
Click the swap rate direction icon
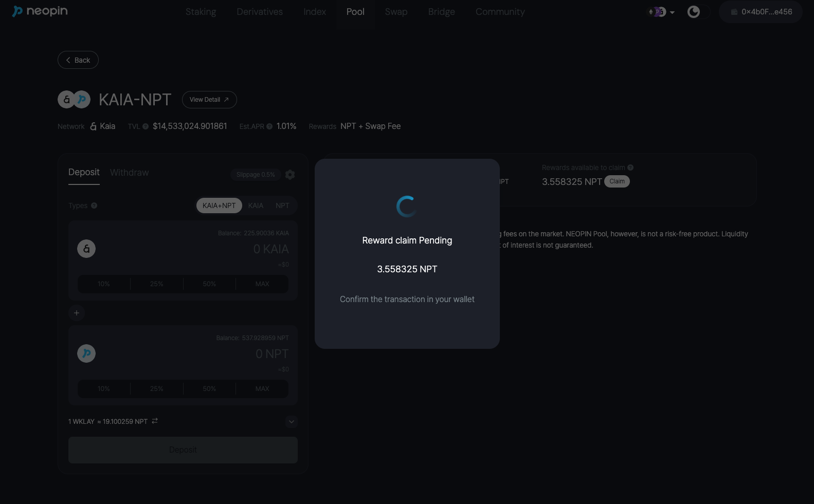(155, 421)
